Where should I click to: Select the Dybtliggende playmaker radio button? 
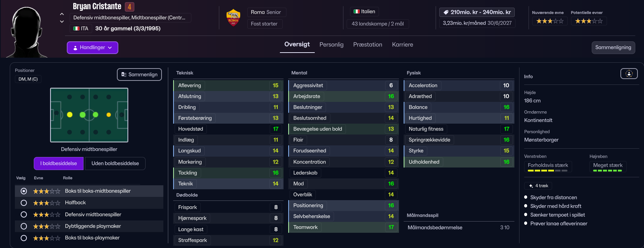click(24, 226)
